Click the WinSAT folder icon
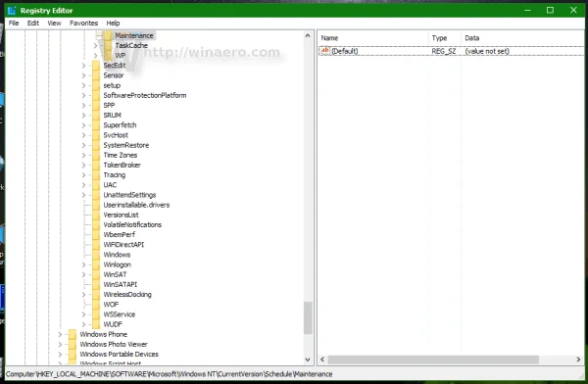Screen dimensions: 588x384 pyautogui.click(x=96, y=274)
